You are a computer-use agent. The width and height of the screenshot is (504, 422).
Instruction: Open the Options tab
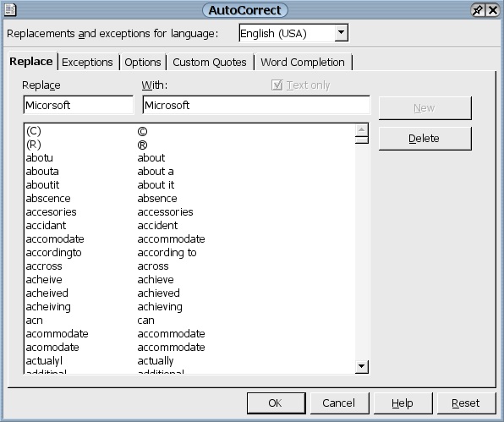143,62
